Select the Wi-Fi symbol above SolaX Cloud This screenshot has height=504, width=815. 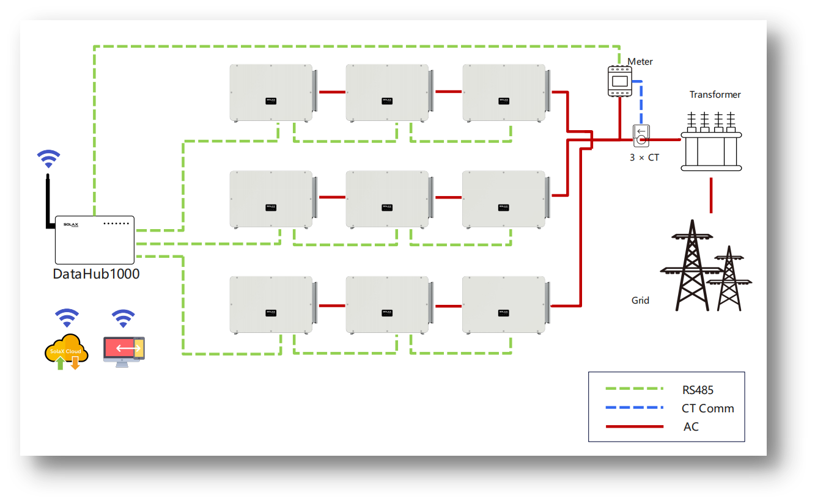point(67,318)
